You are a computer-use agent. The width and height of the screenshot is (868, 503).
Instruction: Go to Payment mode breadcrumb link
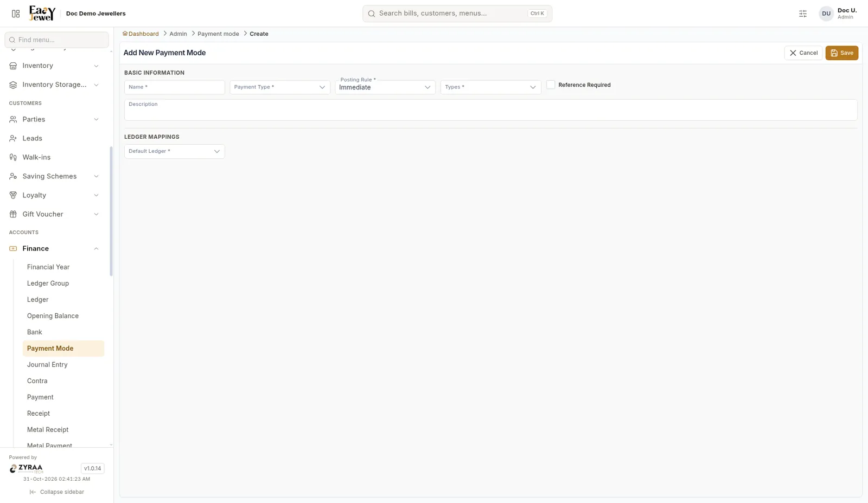pyautogui.click(x=218, y=34)
